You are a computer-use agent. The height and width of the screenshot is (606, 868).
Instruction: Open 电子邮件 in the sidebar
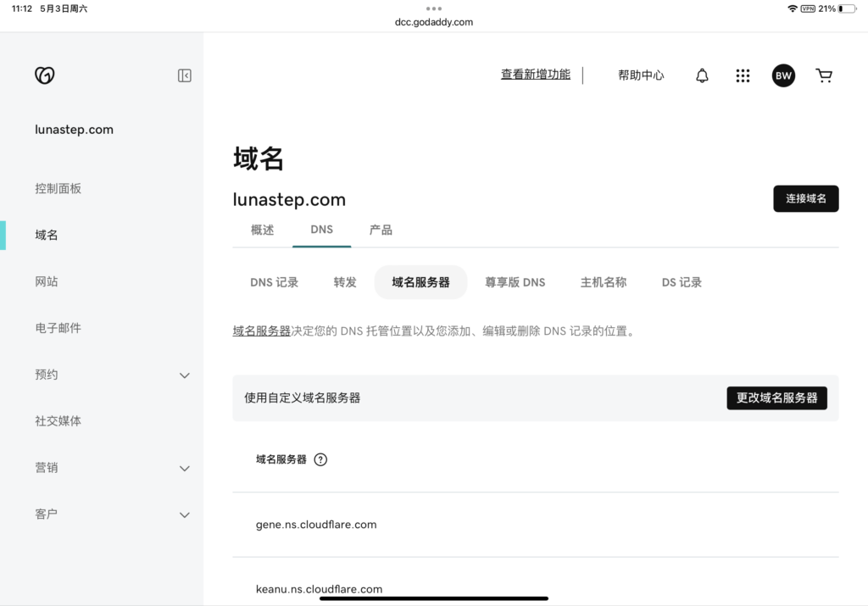click(x=58, y=328)
